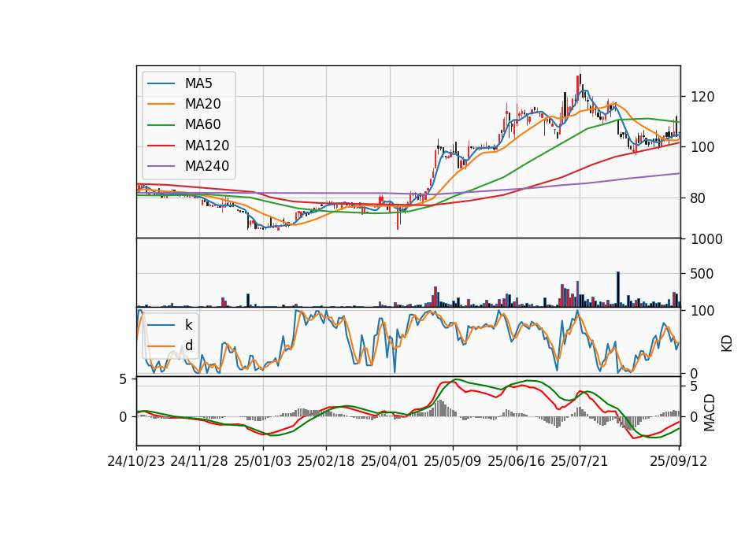Click the 24/11/28 date axis label

[199, 461]
